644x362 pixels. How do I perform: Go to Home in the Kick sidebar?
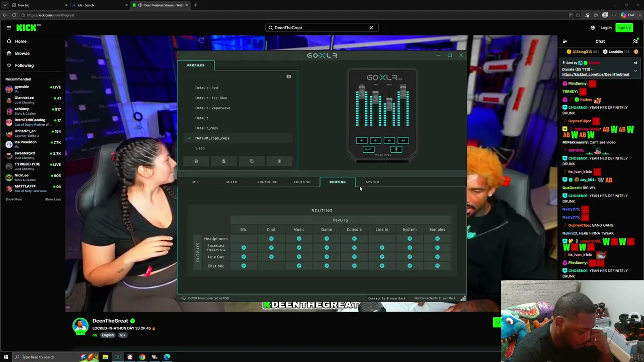pos(21,41)
